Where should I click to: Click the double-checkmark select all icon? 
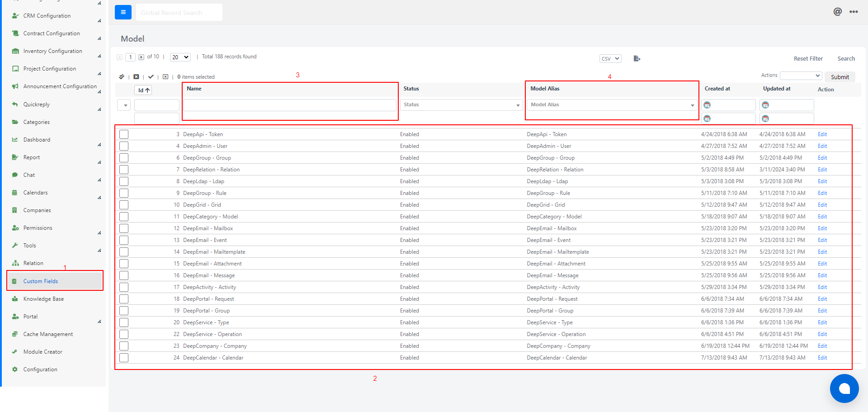click(x=122, y=76)
